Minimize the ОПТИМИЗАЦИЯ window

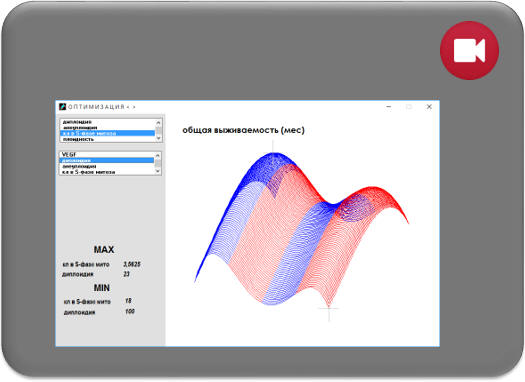point(389,107)
